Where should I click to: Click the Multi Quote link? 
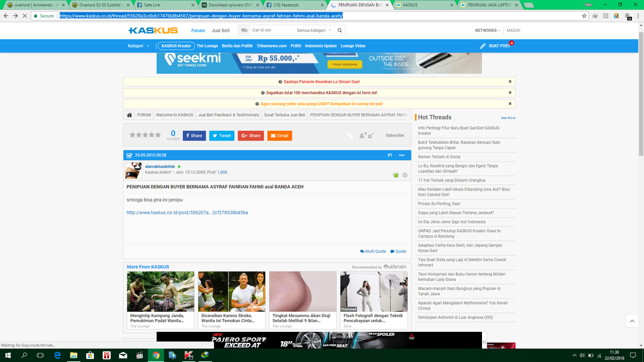pyautogui.click(x=373, y=251)
